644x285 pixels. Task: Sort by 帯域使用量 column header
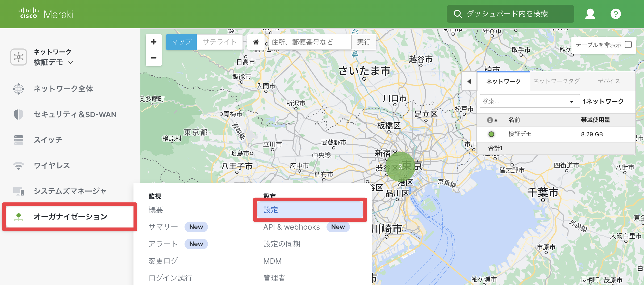coord(595,120)
